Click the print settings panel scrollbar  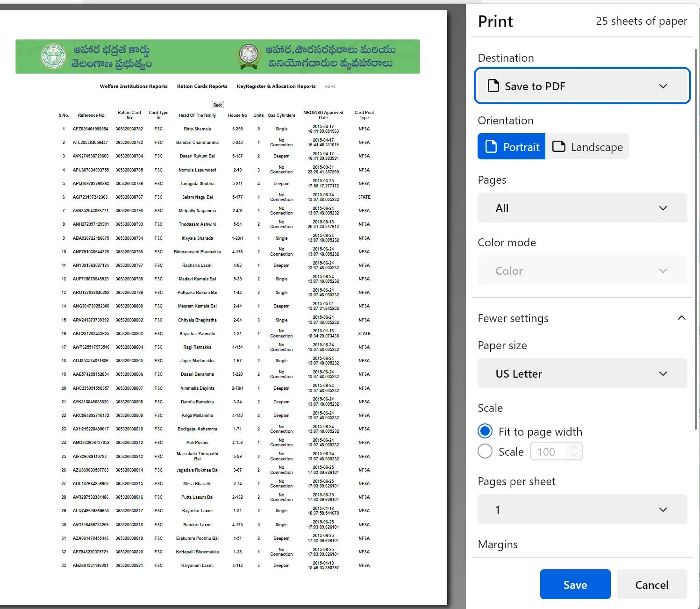696,238
